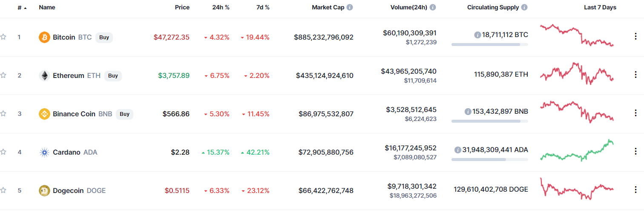Open the three-dot menu for Binance Coin
This screenshot has width=644, height=213.
[636, 113]
